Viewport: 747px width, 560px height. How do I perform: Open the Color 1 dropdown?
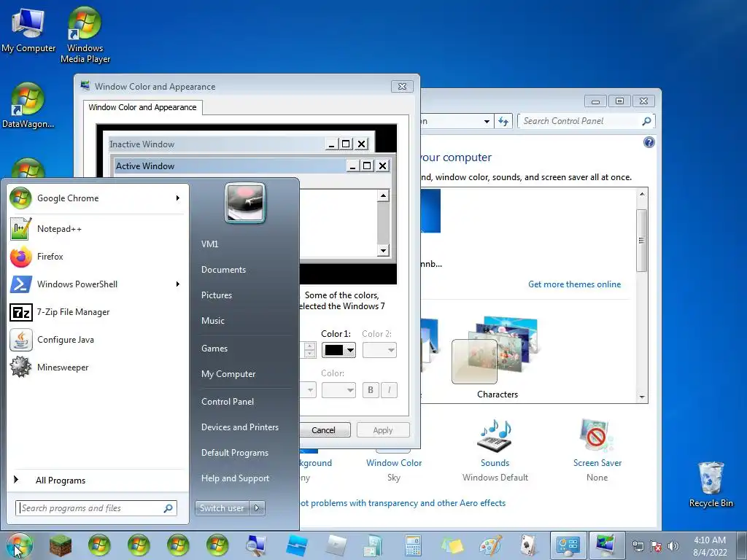(338, 350)
